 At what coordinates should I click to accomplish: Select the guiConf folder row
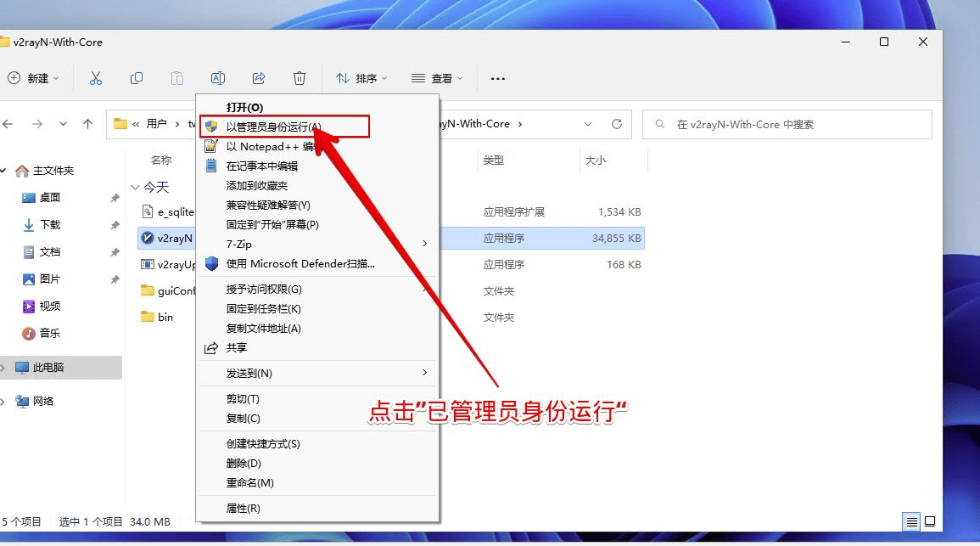pos(390,290)
